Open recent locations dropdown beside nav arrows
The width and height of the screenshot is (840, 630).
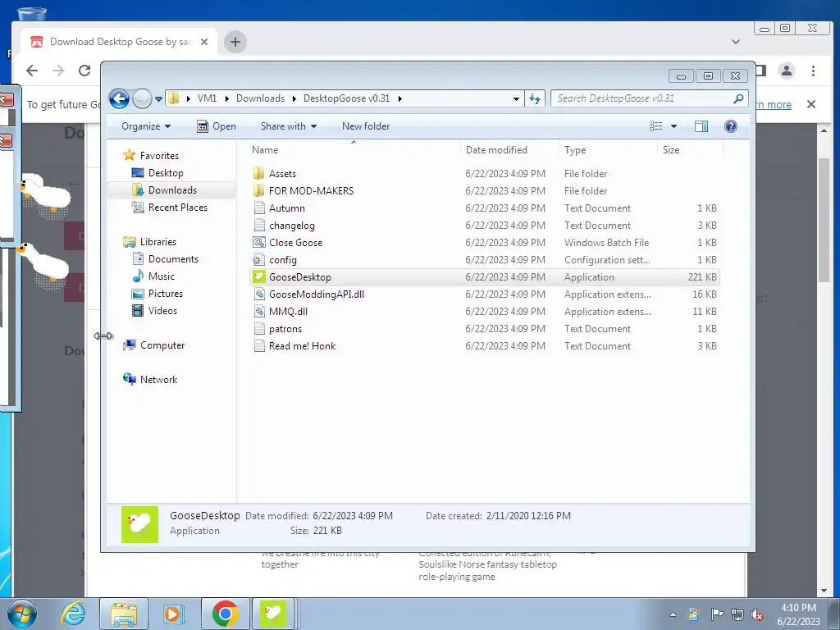pyautogui.click(x=158, y=99)
